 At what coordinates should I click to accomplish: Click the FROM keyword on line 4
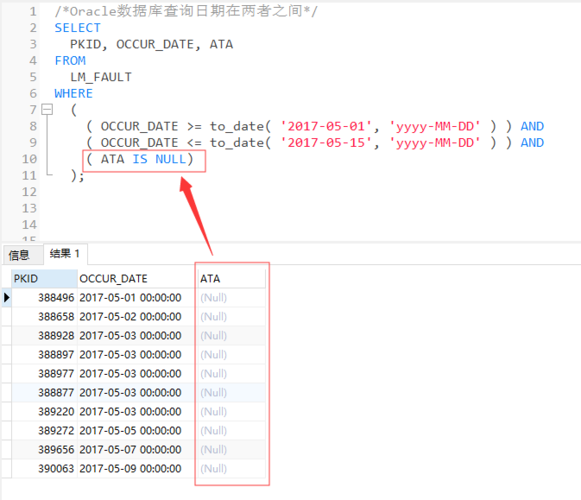70,60
